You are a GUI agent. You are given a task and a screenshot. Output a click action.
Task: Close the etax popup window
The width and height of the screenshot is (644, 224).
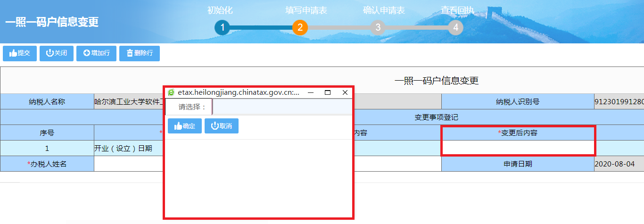click(x=345, y=92)
